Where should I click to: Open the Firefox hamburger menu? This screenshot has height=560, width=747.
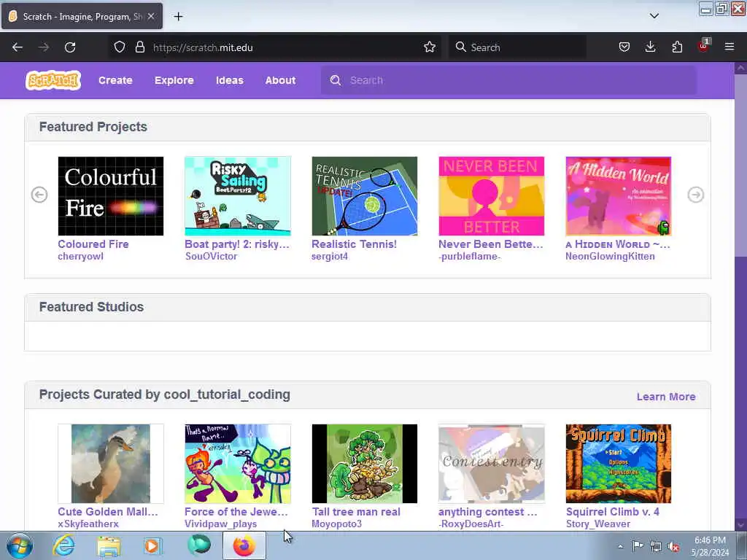pos(729,47)
